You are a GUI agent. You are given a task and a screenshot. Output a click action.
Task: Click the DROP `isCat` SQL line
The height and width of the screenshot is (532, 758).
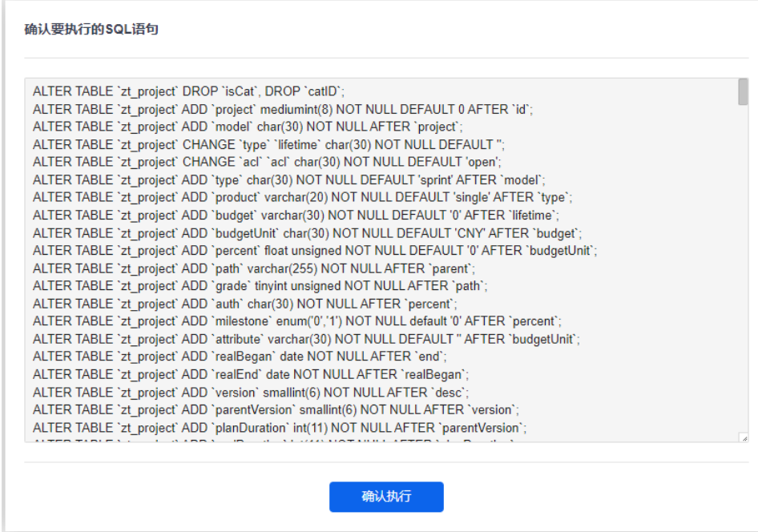[x=188, y=91]
